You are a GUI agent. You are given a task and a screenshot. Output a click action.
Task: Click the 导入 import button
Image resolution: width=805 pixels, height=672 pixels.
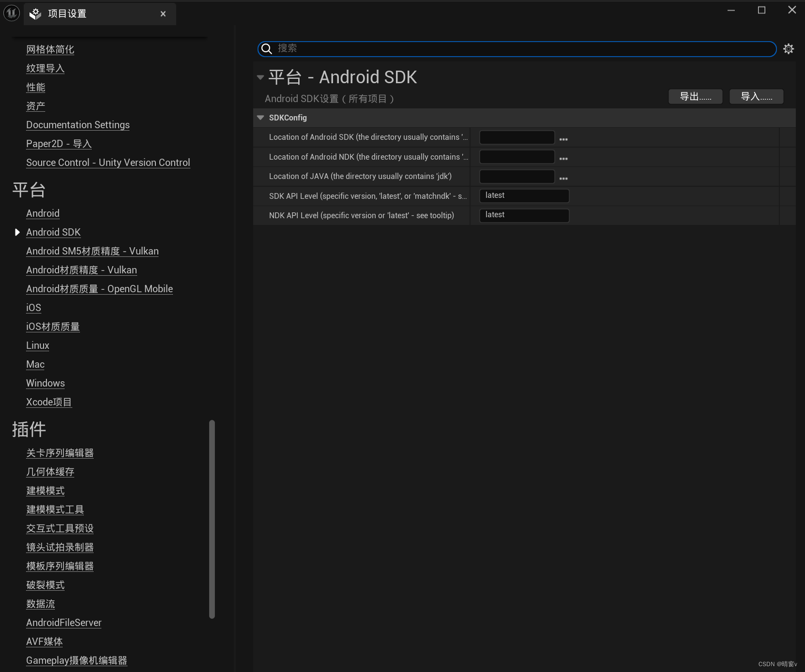(x=756, y=96)
